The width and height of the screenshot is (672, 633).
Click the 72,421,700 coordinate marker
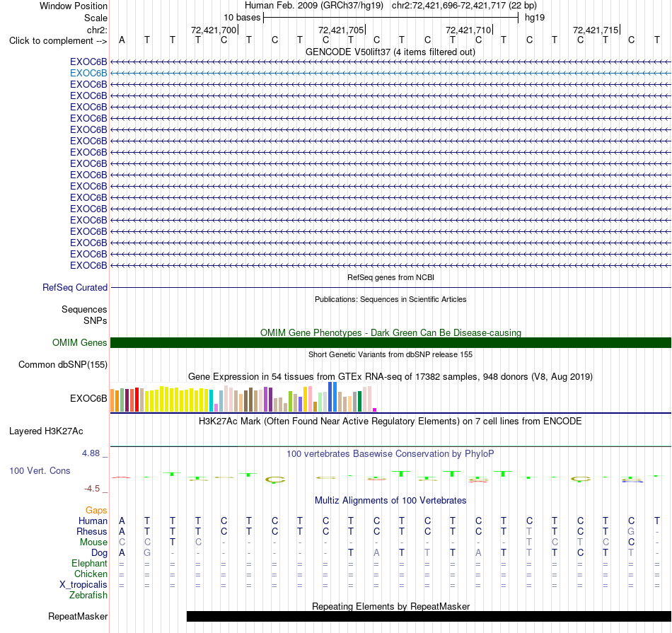214,30
